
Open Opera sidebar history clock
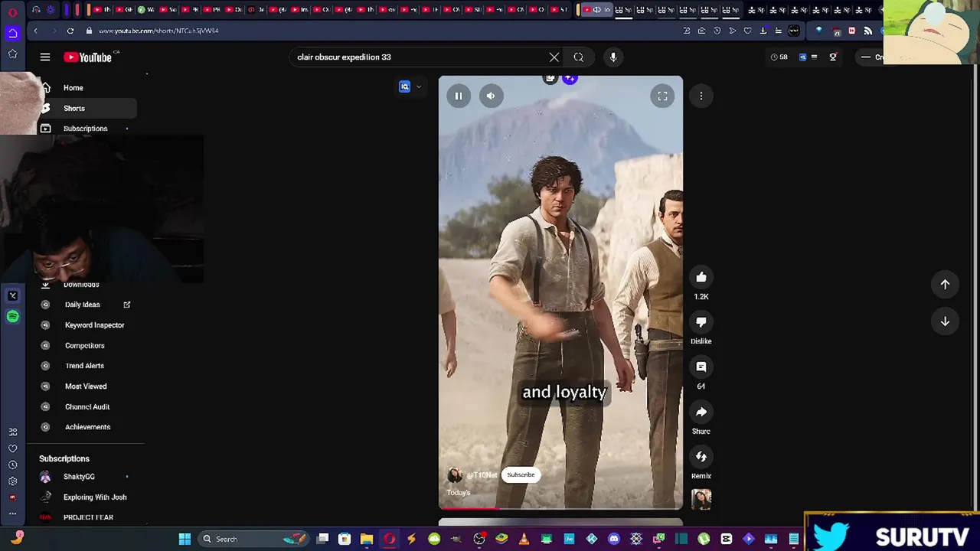[x=12, y=465]
